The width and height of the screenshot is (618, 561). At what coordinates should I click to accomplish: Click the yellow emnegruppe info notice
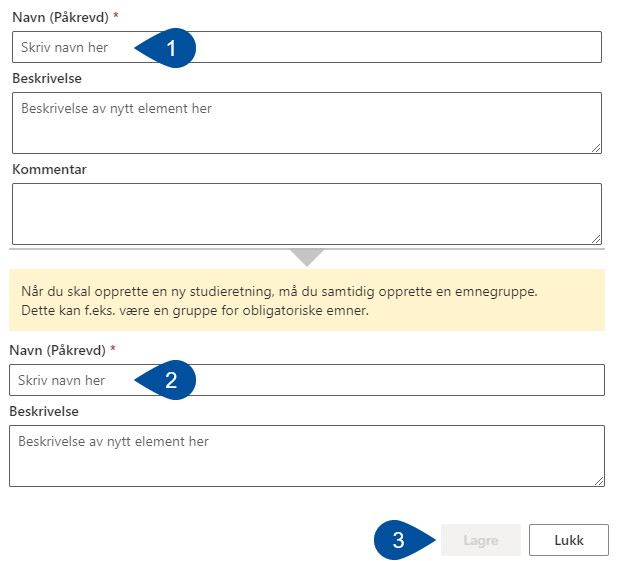pos(307,300)
